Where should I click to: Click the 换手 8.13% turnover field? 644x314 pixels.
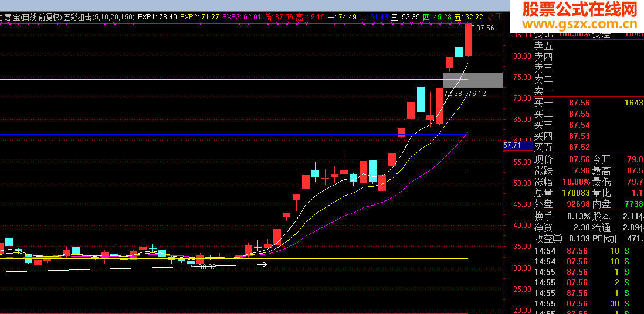click(562, 216)
